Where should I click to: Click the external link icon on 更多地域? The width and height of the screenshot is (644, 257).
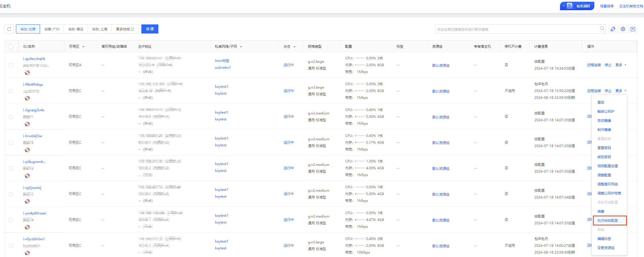133,29
